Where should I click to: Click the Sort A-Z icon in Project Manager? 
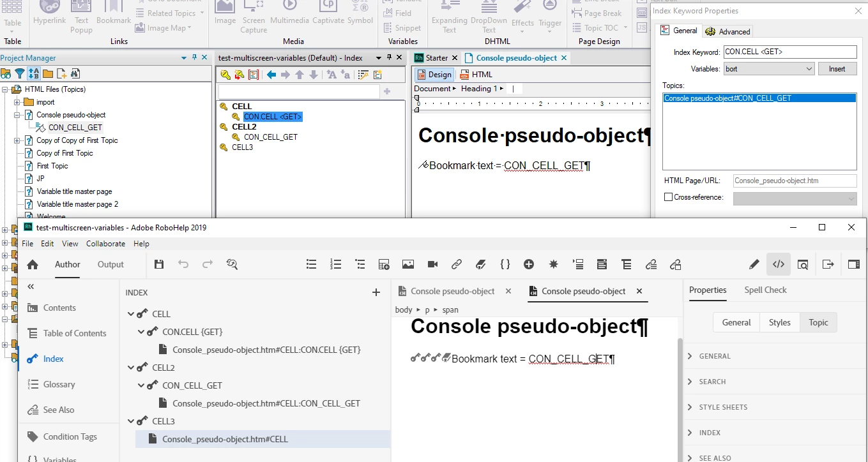[34, 73]
